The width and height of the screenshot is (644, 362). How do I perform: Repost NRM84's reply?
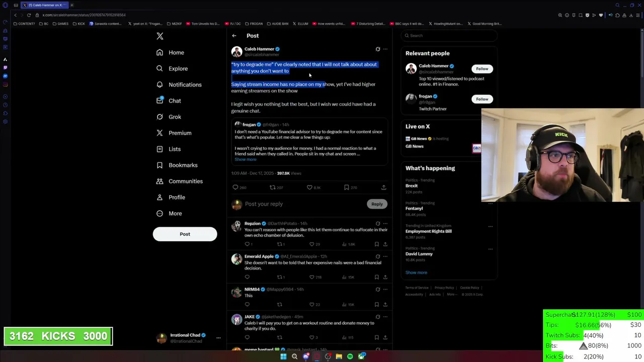coord(280,305)
